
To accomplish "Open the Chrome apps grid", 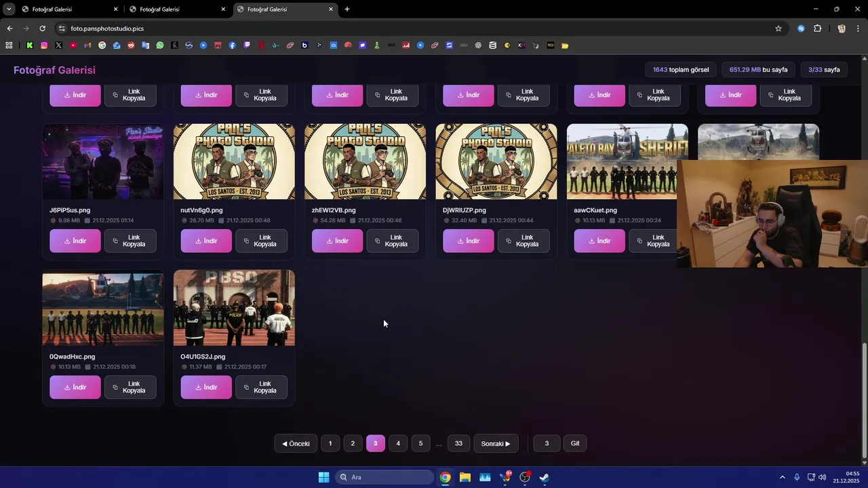I will (9, 45).
